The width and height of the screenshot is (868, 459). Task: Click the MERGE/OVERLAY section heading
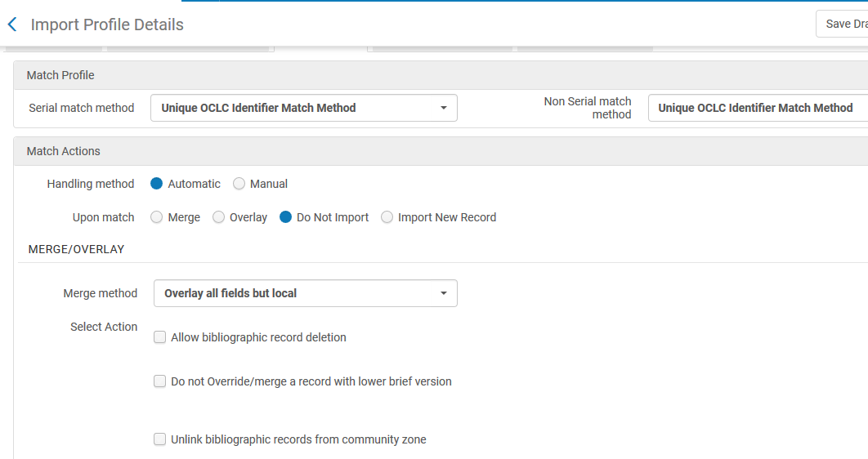76,249
